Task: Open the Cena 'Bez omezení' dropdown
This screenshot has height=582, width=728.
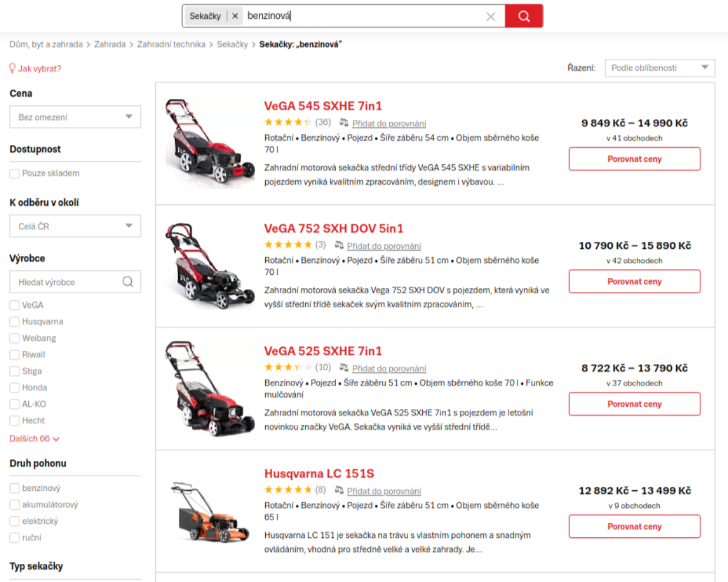Action: tap(75, 117)
